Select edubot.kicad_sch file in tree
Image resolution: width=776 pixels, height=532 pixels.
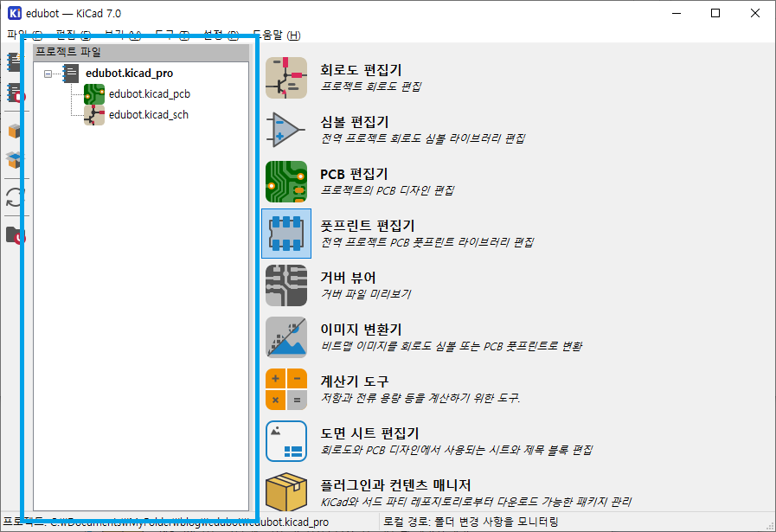(149, 115)
